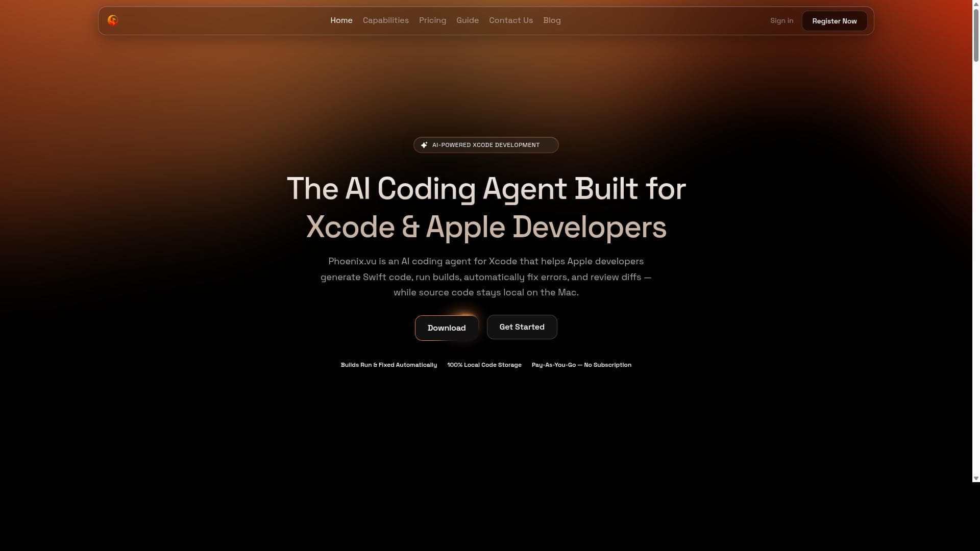
Task: Click the Download button
Action: point(447,328)
